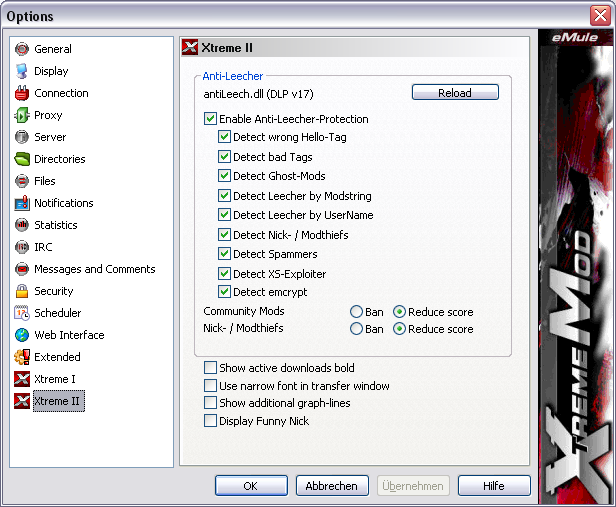Click the Xtreme II header logo icon
This screenshot has width=616, height=507.
(190, 48)
